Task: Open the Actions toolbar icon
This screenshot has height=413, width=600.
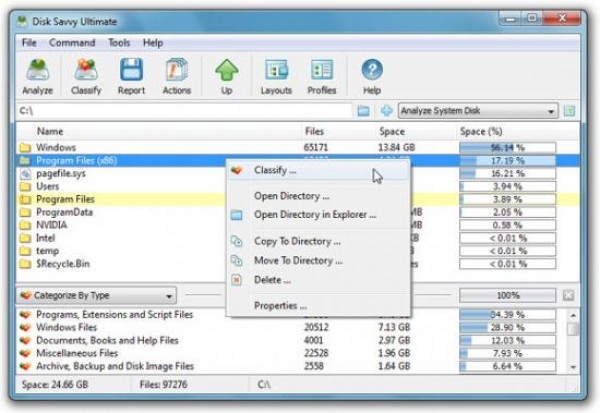Action: click(x=176, y=77)
